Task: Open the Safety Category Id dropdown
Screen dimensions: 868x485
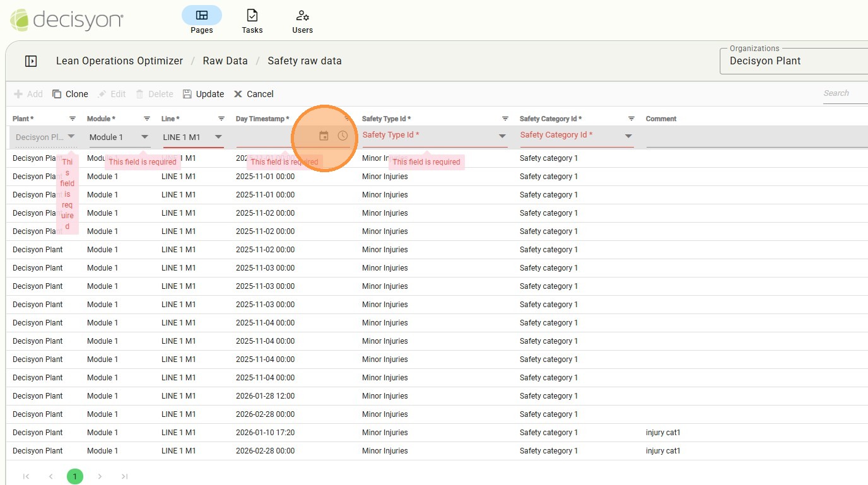Action: (x=628, y=136)
